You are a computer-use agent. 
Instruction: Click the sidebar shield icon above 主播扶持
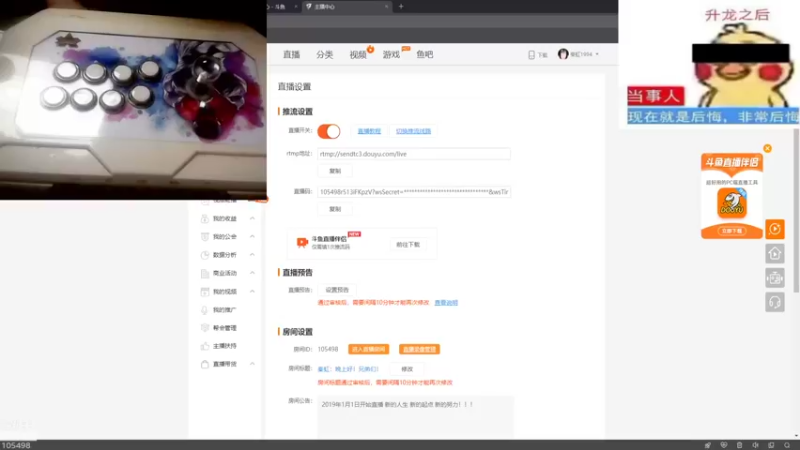(x=205, y=328)
